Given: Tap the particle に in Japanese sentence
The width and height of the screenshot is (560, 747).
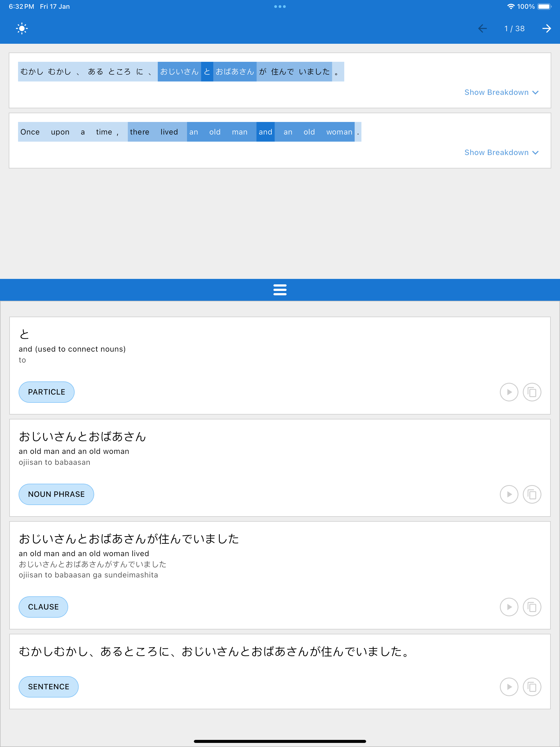Looking at the screenshot, I should pyautogui.click(x=140, y=72).
